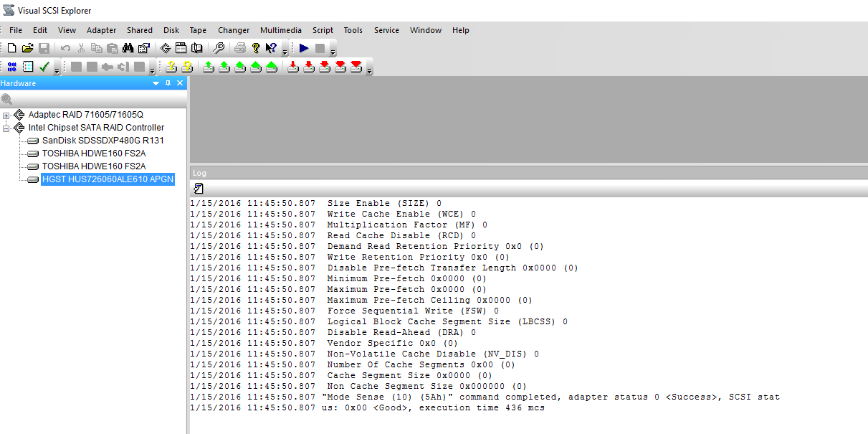Screen dimensions: 868x434
Task: Click the gray stop script icon
Action: coord(320,48)
